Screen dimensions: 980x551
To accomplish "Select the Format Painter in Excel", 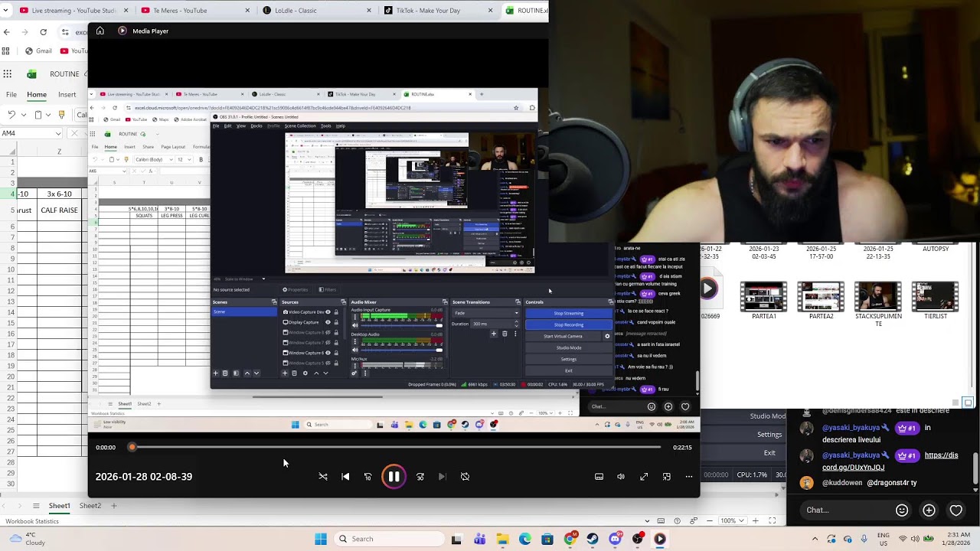I will [x=61, y=115].
